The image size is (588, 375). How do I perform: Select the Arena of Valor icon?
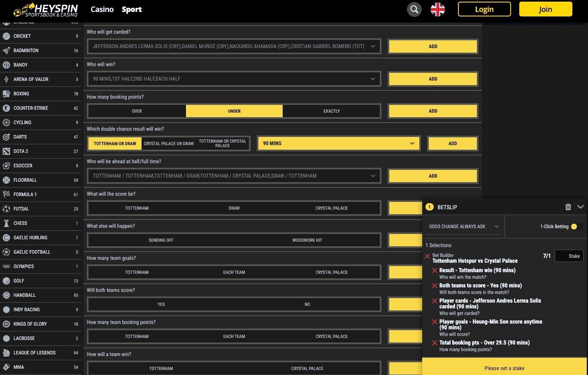[x=6, y=79]
